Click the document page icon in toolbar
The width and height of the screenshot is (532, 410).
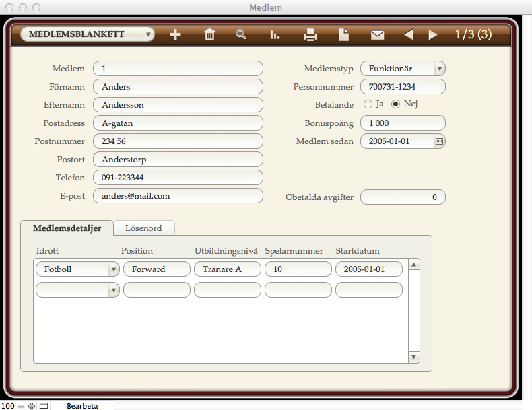343,34
